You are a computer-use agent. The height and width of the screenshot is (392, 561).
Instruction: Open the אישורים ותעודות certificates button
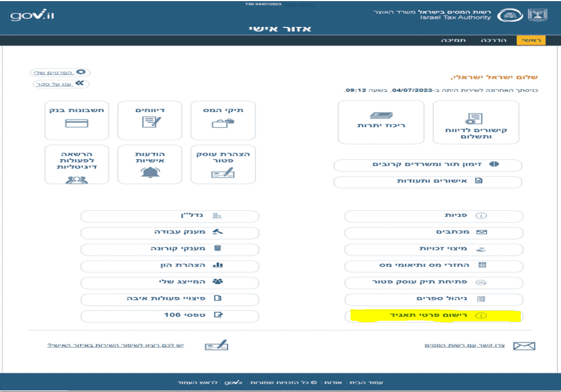point(428,182)
